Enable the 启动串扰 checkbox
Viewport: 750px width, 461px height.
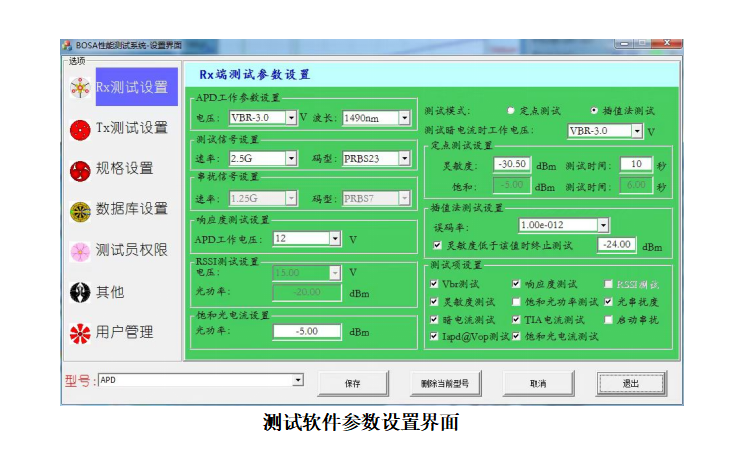pos(608,319)
